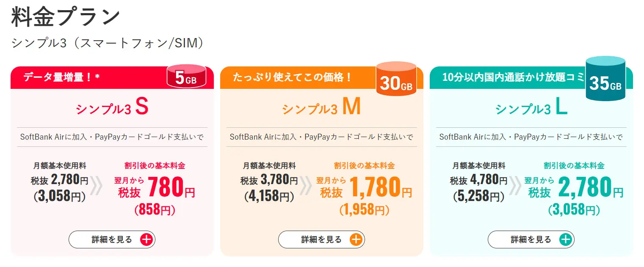Click the orange plus icon on the Simple 3 M card
644x267 pixels.
click(356, 239)
